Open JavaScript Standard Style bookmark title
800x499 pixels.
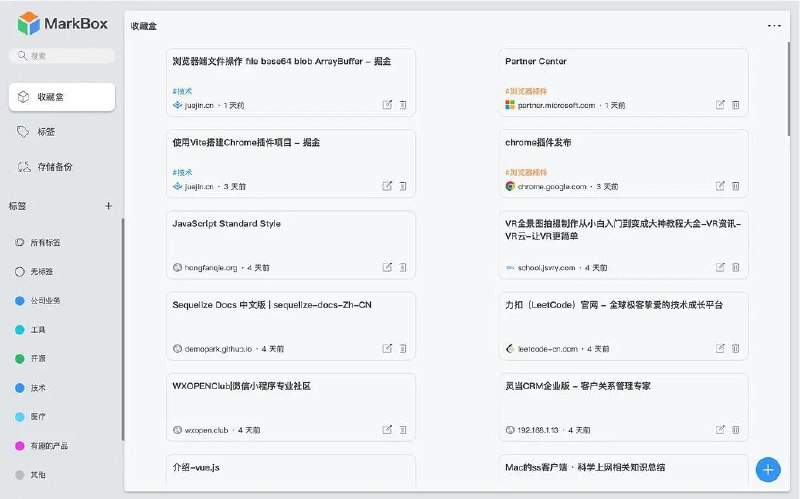point(227,223)
